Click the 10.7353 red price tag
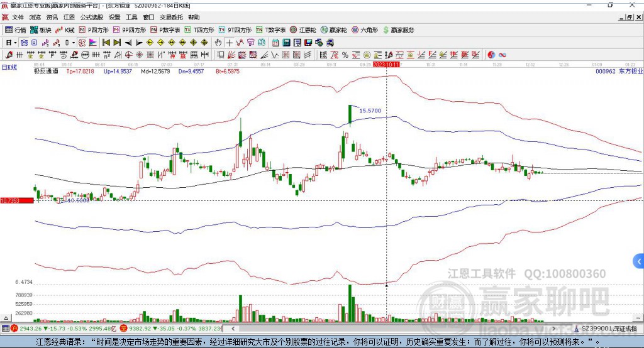Image resolution: width=644 pixels, height=348 pixels. click(17, 200)
